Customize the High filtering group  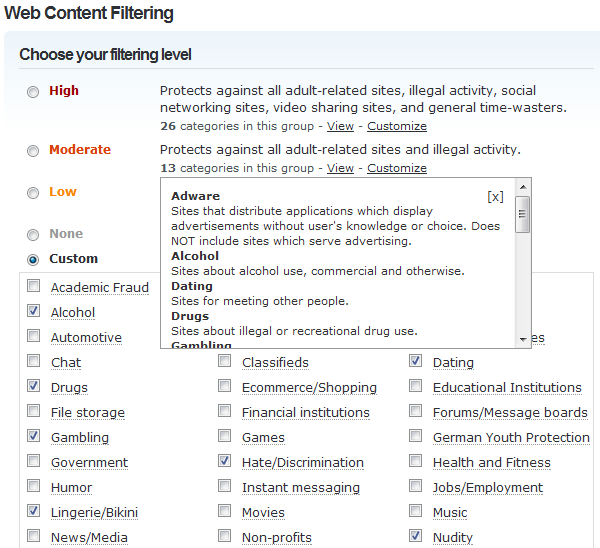click(397, 126)
